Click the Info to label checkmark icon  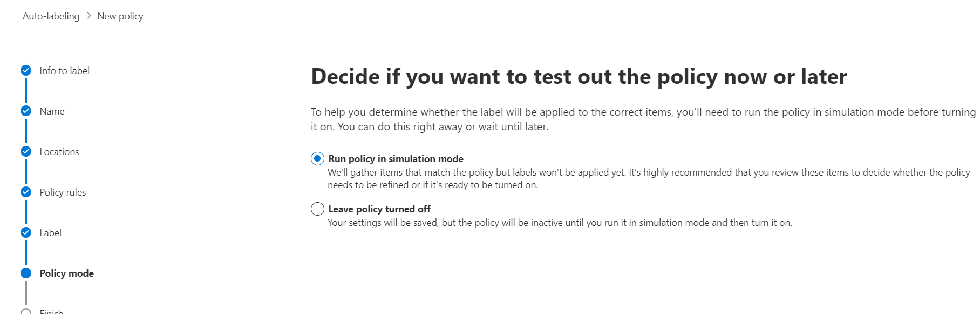pyautogui.click(x=26, y=70)
